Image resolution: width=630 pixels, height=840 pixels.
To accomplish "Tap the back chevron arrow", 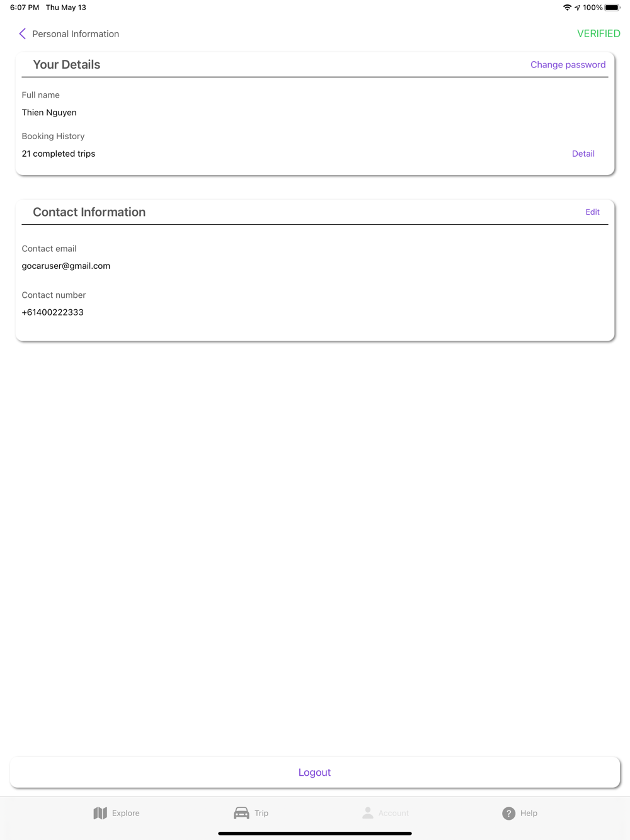I will pos(23,34).
